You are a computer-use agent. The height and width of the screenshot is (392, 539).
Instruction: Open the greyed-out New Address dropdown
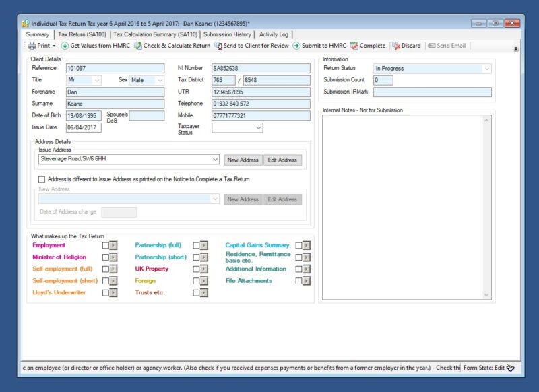(x=215, y=199)
